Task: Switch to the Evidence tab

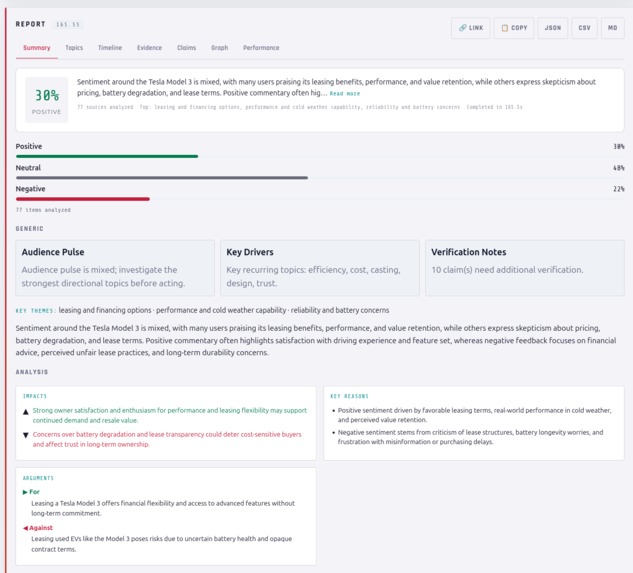Action: (x=149, y=48)
